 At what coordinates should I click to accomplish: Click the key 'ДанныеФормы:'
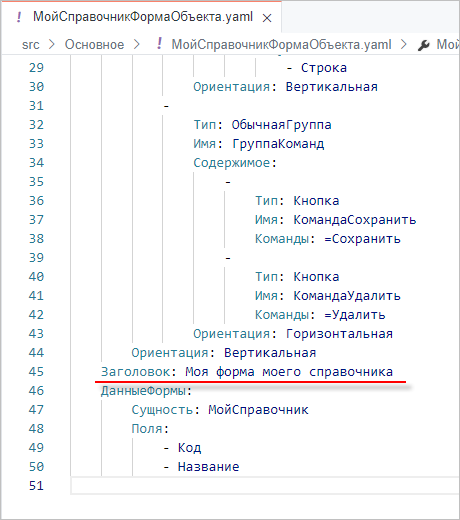pos(146,391)
